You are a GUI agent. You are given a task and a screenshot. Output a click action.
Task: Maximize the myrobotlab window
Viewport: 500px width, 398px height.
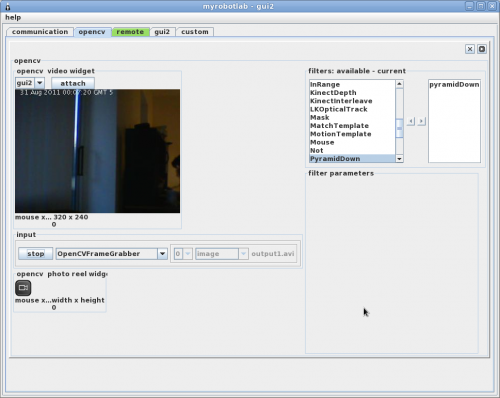[481, 6]
